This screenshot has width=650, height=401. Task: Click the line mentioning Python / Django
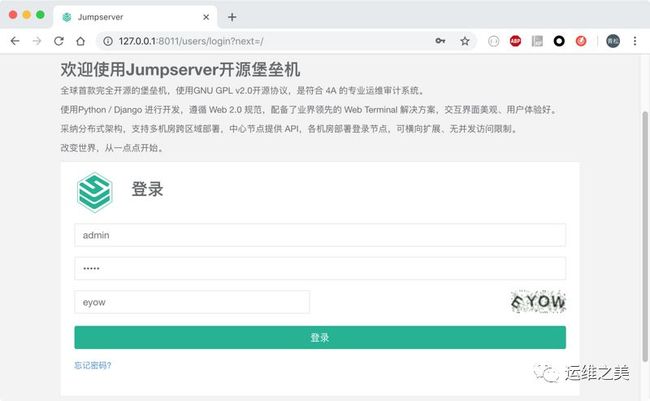pyautogui.click(x=310, y=110)
